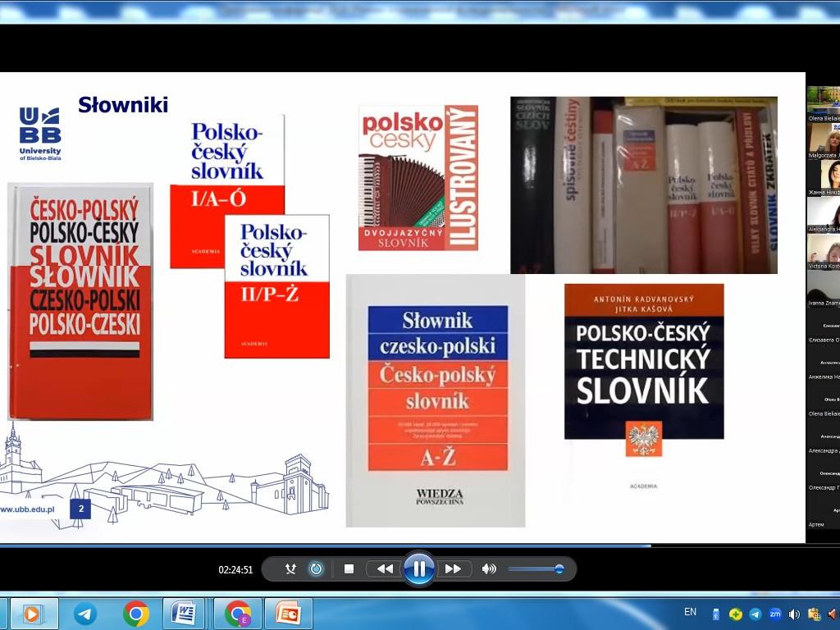Open the Zoom system tray icon
Viewport: 840px width, 630px height.
point(774,614)
